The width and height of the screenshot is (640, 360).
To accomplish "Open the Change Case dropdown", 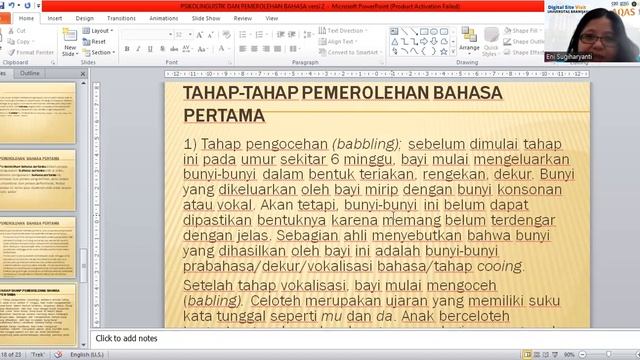I will tap(202, 49).
